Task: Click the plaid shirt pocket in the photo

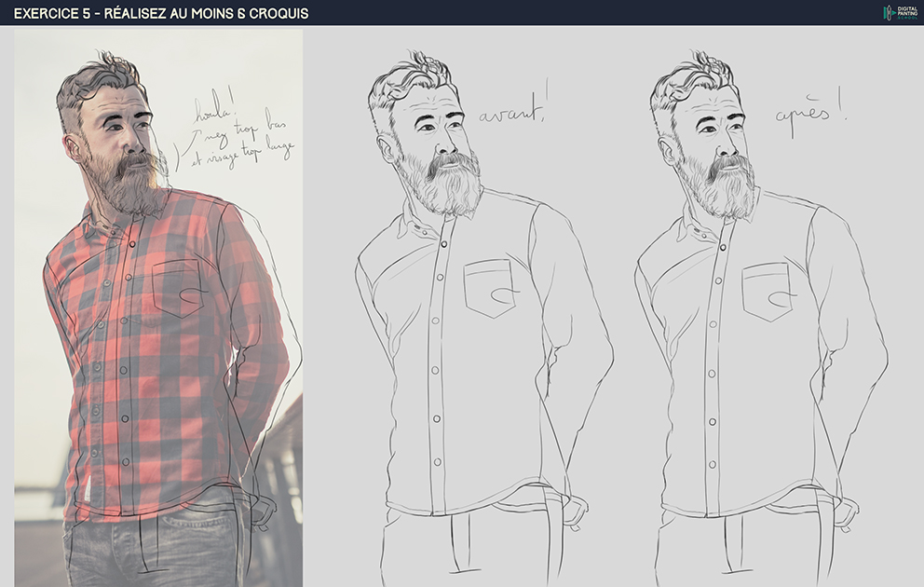Action: pos(177,287)
